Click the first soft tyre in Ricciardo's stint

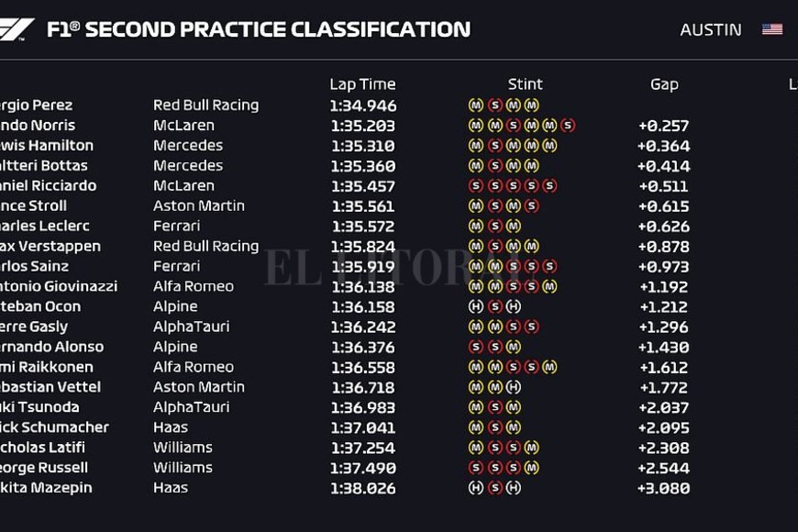point(476,186)
